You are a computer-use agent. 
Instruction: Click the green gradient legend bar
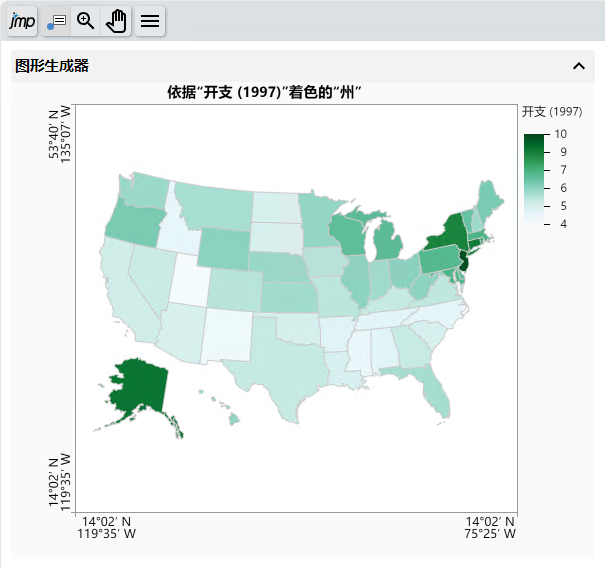coord(534,179)
